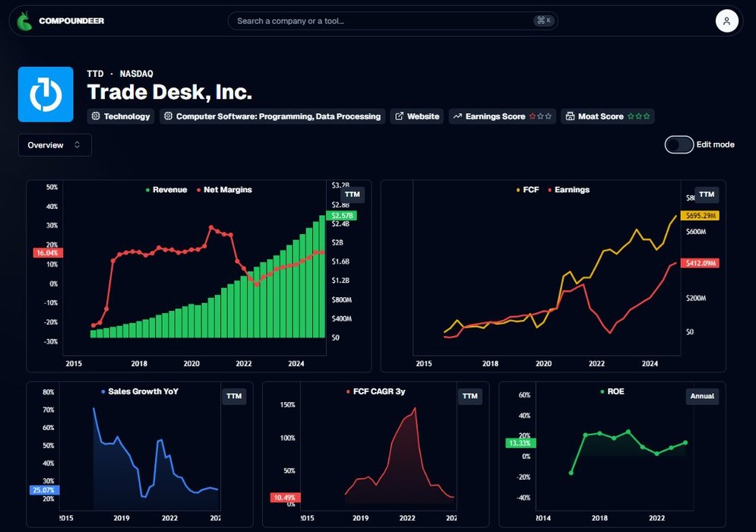Click the Moat Score badge

tap(607, 116)
